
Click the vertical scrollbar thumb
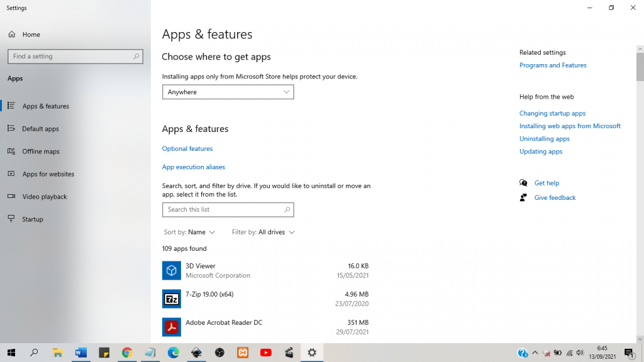coord(640,67)
